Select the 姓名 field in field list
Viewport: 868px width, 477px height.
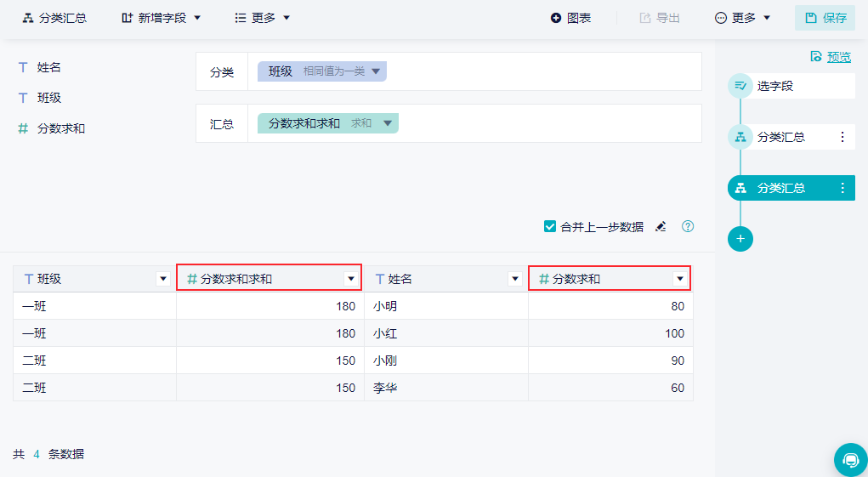pos(40,67)
